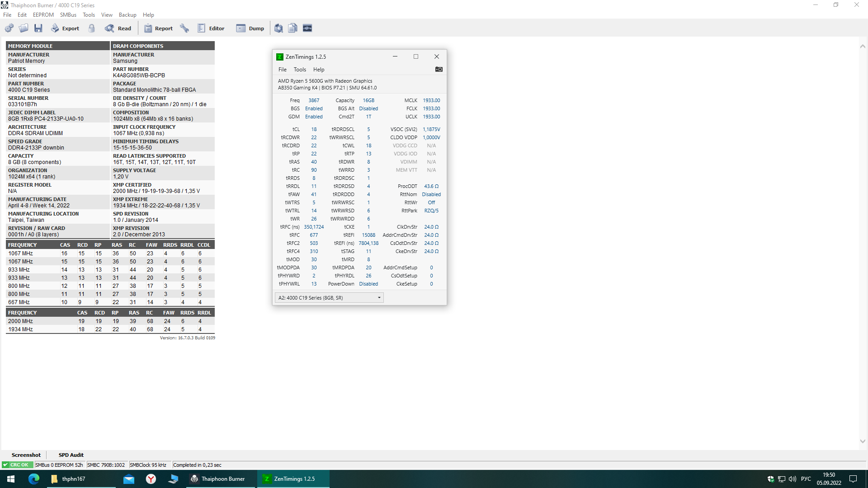The height and width of the screenshot is (488, 868).
Task: Take ZenTimings screenshot with camera icon
Action: coord(439,69)
